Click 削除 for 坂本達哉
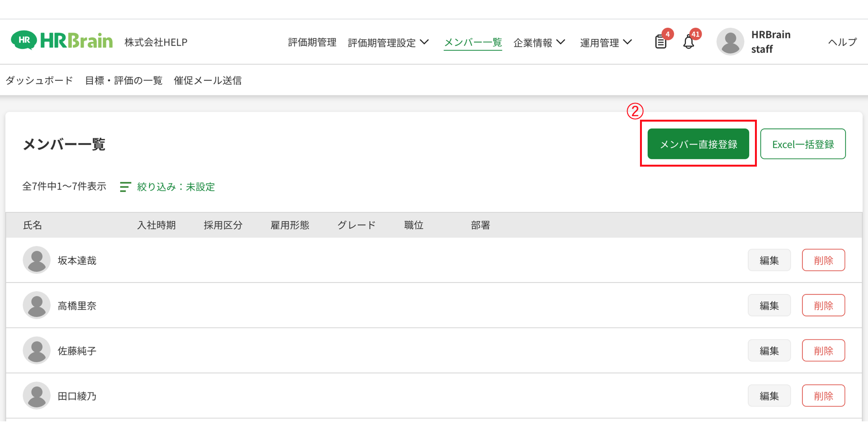This screenshot has height=429, width=868. point(823,260)
